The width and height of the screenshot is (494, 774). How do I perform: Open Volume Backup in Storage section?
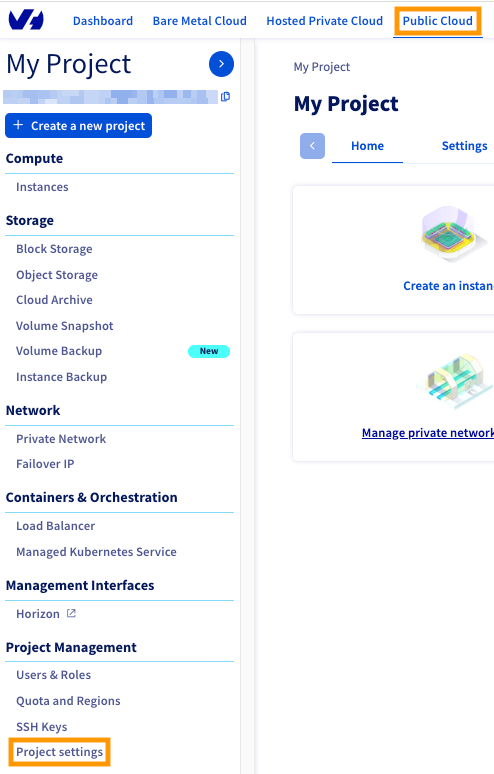click(59, 351)
